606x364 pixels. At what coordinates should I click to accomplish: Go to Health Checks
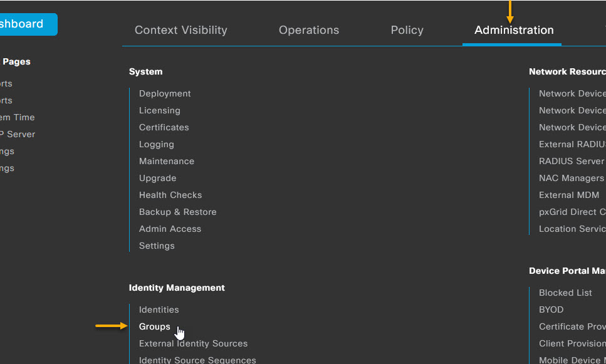click(x=170, y=195)
